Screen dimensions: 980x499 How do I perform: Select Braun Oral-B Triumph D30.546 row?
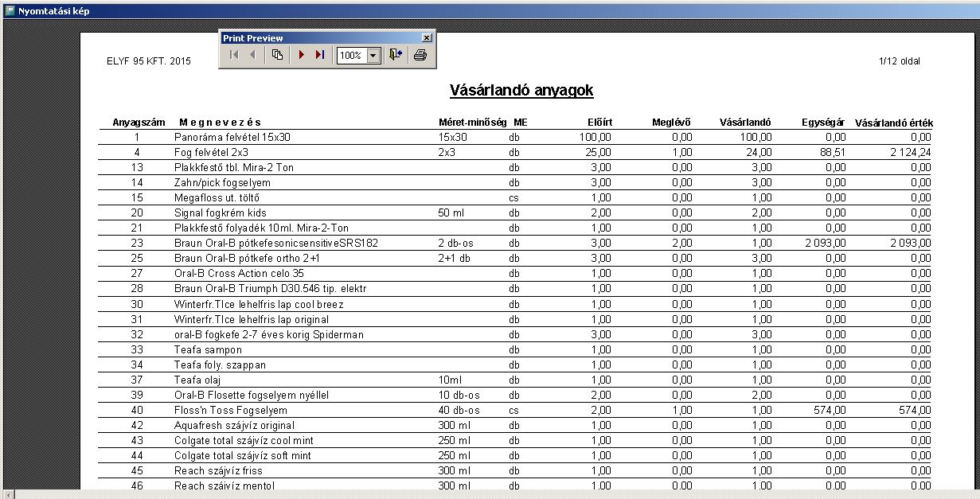(270, 288)
